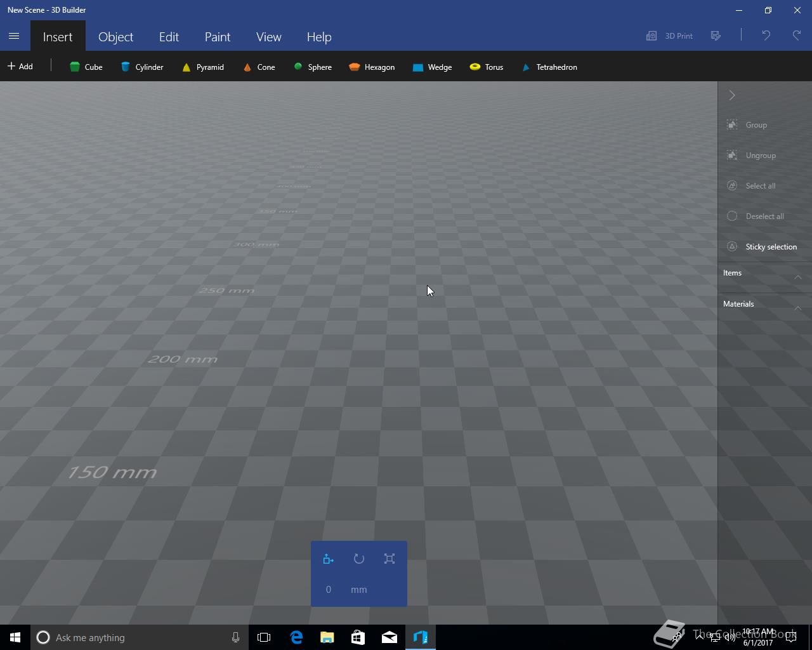Collapse the Materials section
Image resolution: width=812 pixels, height=650 pixels.
point(798,308)
